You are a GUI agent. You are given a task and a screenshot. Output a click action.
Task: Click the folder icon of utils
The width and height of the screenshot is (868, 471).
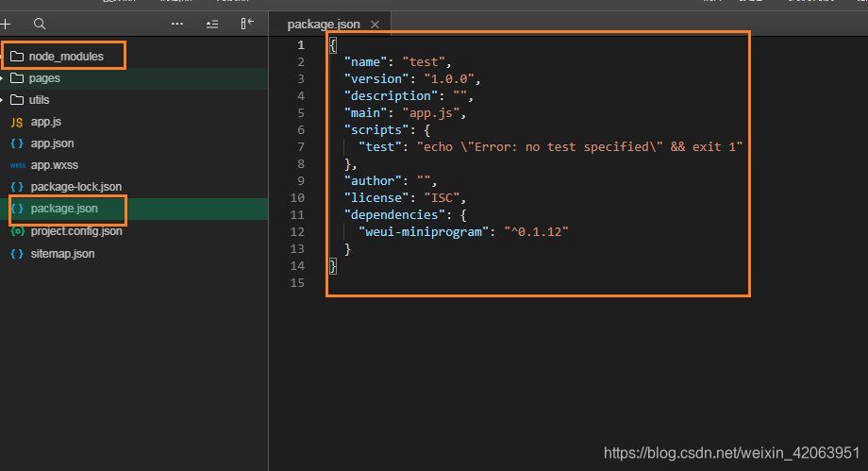pyautogui.click(x=17, y=100)
